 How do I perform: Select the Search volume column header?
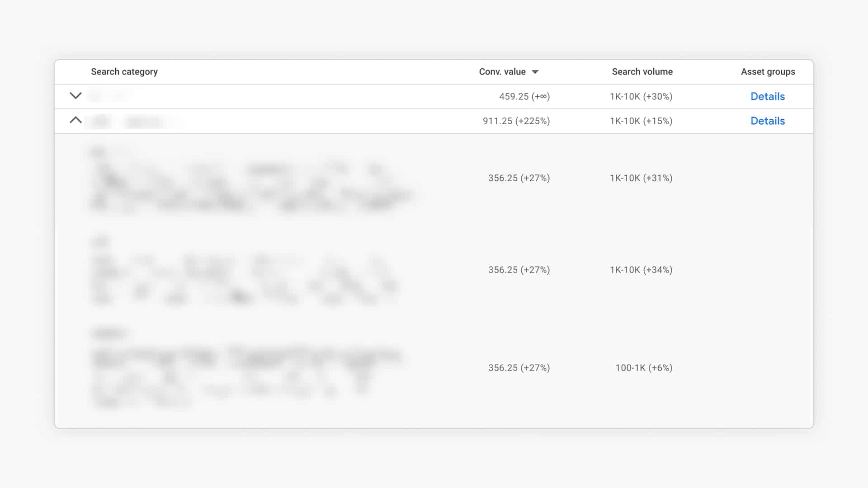coord(642,72)
